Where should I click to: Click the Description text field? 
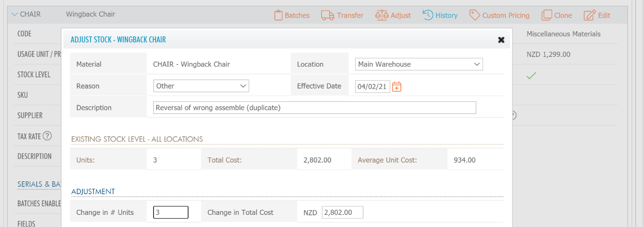tap(314, 108)
